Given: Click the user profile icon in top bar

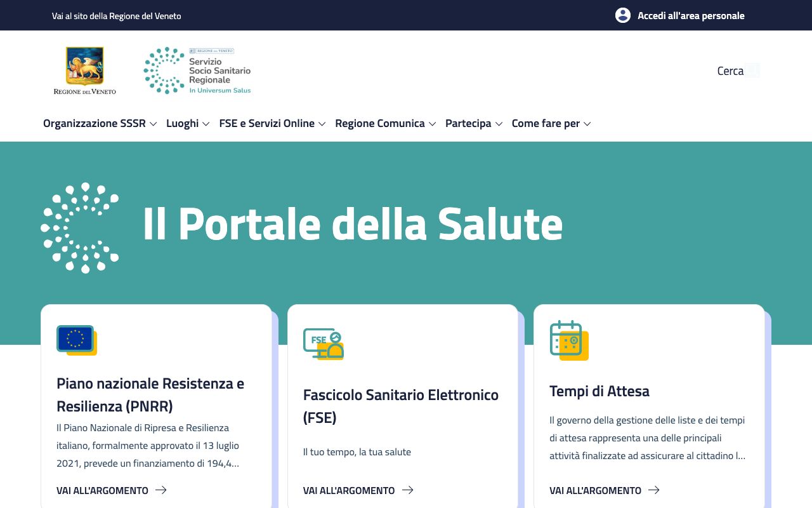Looking at the screenshot, I should point(622,15).
